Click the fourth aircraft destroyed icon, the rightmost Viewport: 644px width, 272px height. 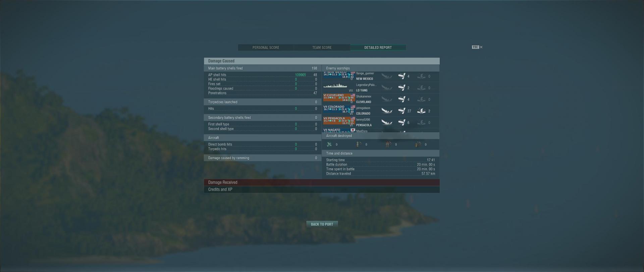[418, 144]
